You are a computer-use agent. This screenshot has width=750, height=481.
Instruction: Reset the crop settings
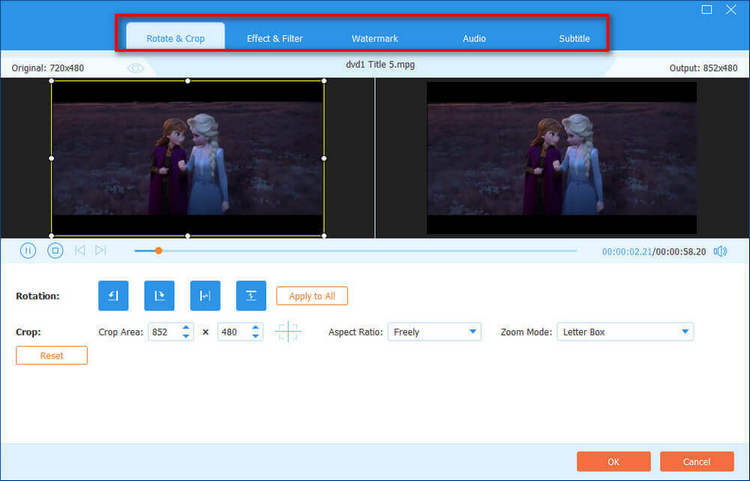coord(52,355)
